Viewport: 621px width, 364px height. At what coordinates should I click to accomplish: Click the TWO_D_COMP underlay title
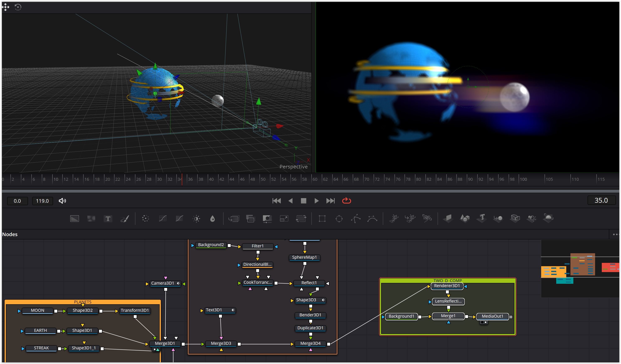point(448,281)
